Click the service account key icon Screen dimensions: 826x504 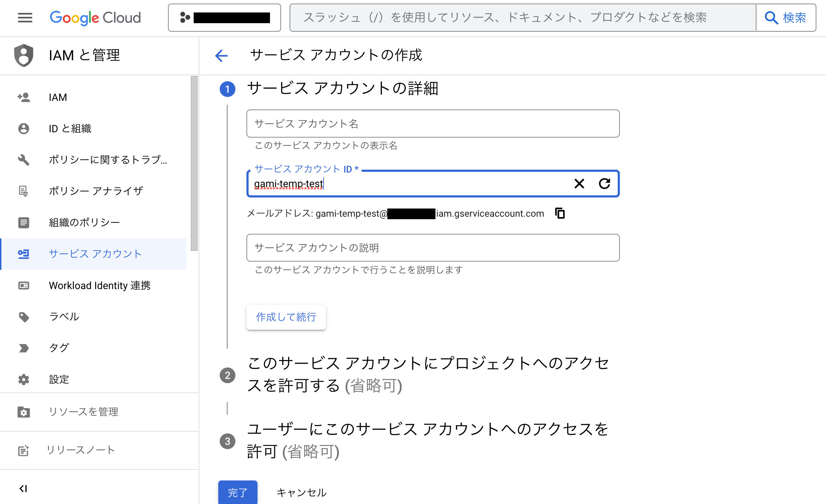pos(24,254)
